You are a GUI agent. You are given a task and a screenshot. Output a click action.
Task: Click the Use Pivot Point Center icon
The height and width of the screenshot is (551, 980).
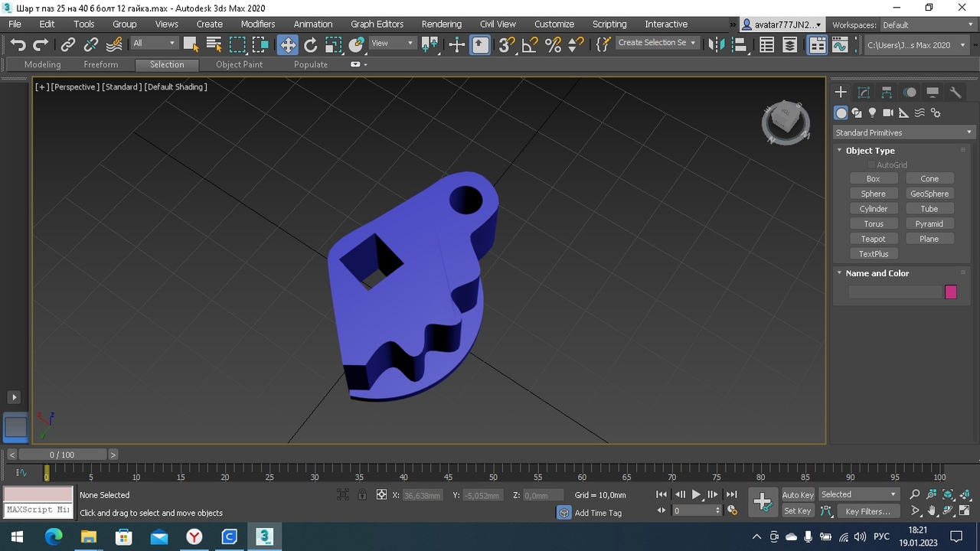pos(430,45)
